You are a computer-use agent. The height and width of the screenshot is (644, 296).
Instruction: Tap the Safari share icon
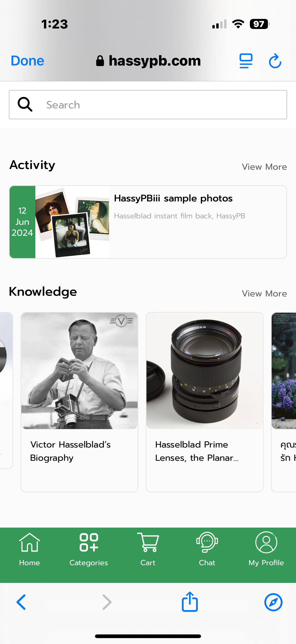[190, 602]
